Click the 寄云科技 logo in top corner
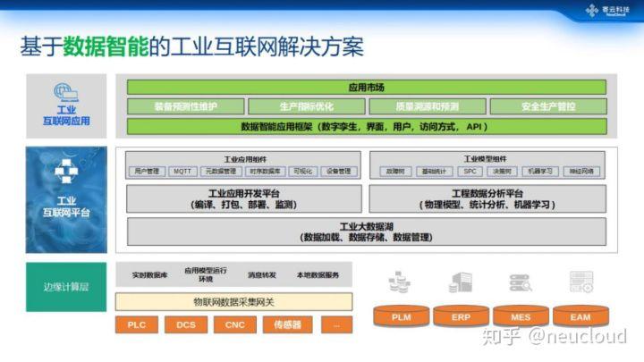This screenshot has width=644, height=362. coord(607,10)
